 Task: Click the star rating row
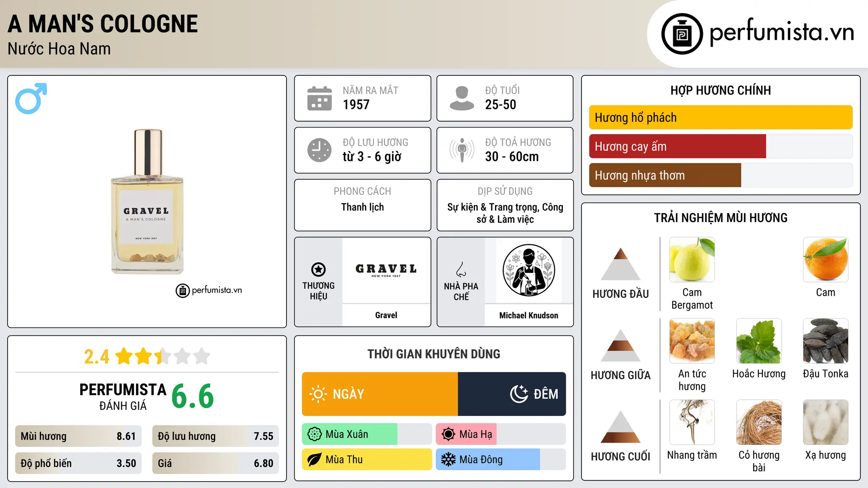coord(163,356)
